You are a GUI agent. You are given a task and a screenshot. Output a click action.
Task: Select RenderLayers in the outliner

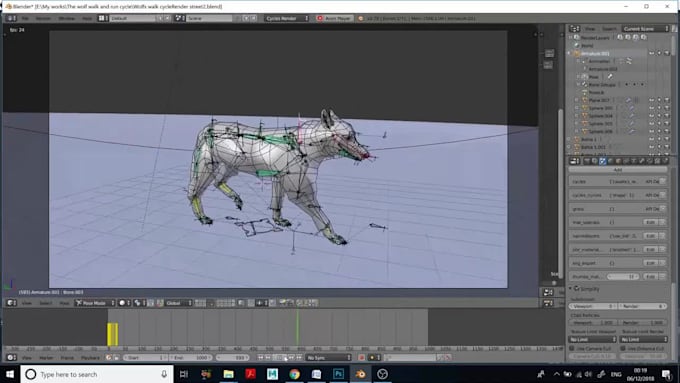tap(595, 38)
